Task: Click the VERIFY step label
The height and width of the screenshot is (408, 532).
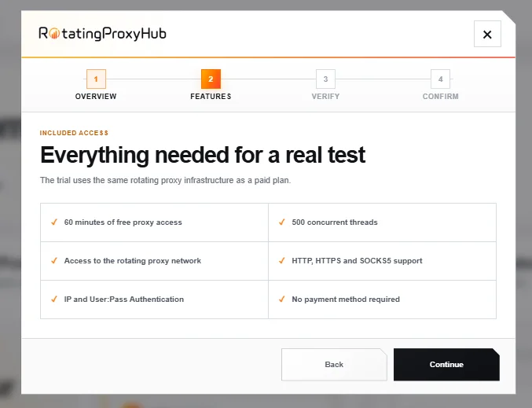Action: tap(325, 97)
